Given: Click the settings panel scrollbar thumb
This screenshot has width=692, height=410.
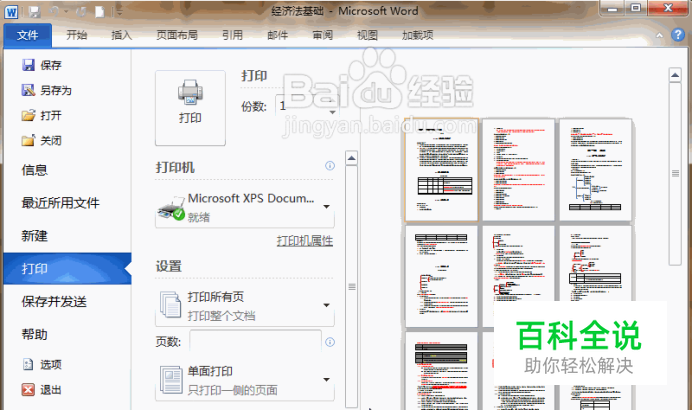Looking at the screenshot, I should point(352,287).
